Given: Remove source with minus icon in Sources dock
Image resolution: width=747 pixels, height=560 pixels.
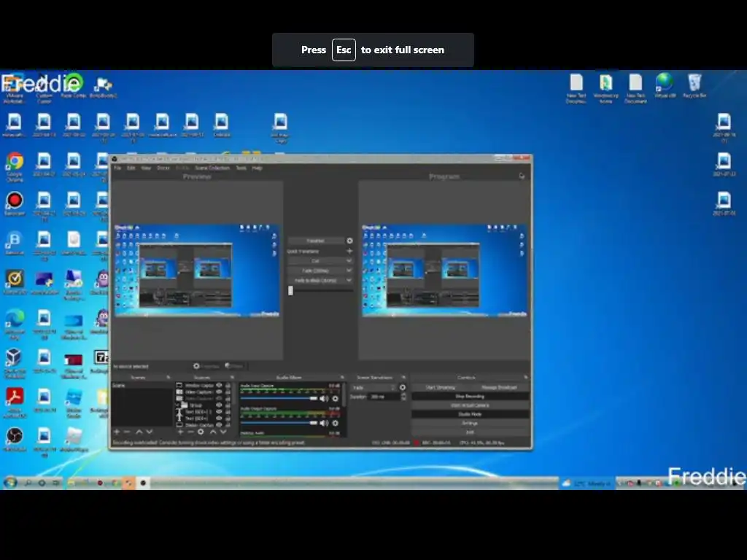Looking at the screenshot, I should (190, 432).
